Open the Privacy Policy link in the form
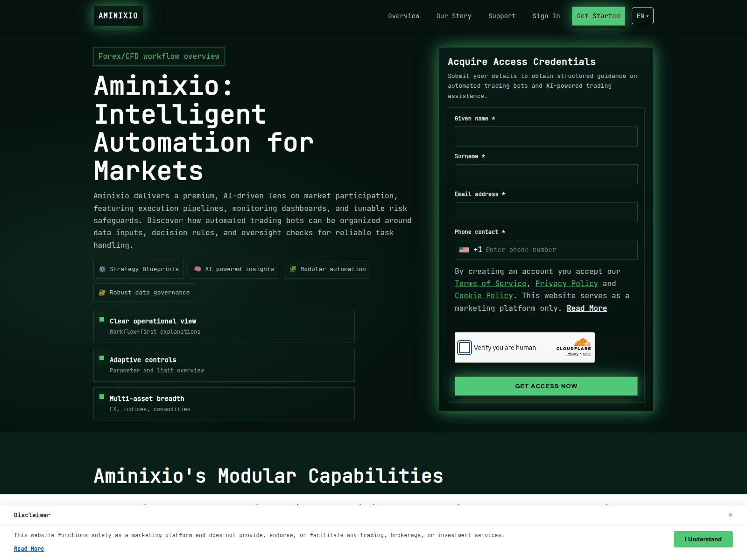Screen dimensions: 747x560 [567, 283]
